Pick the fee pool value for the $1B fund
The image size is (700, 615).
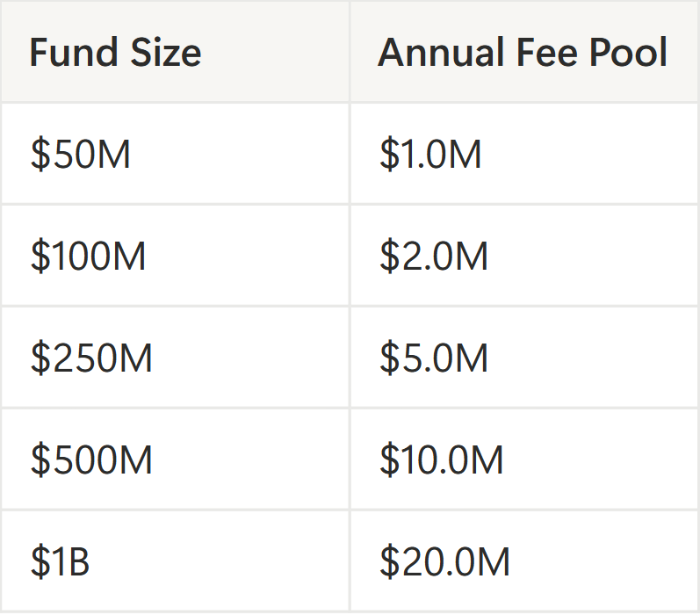[x=444, y=563]
